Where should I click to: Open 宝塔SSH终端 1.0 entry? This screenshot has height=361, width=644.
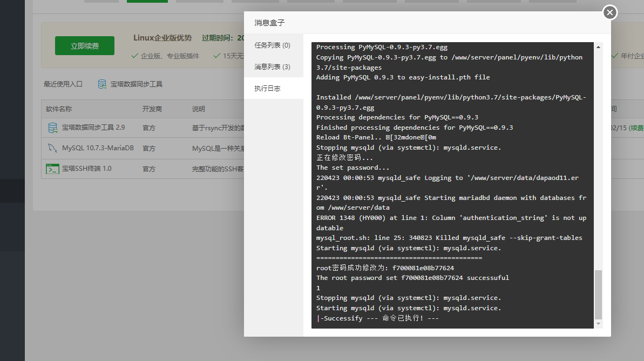point(87,169)
